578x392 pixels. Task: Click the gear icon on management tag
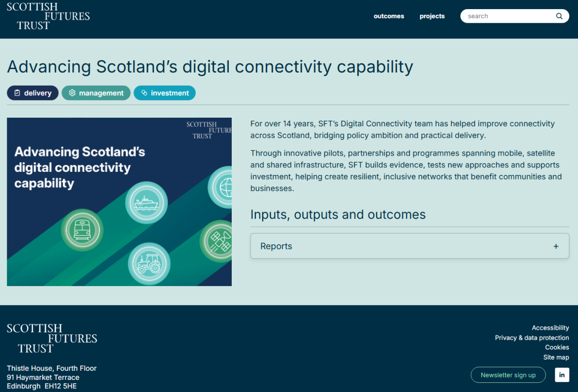72,93
